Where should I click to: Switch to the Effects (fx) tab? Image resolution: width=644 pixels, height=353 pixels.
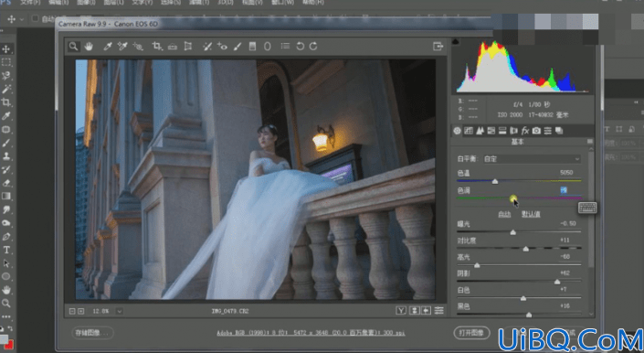(x=525, y=131)
